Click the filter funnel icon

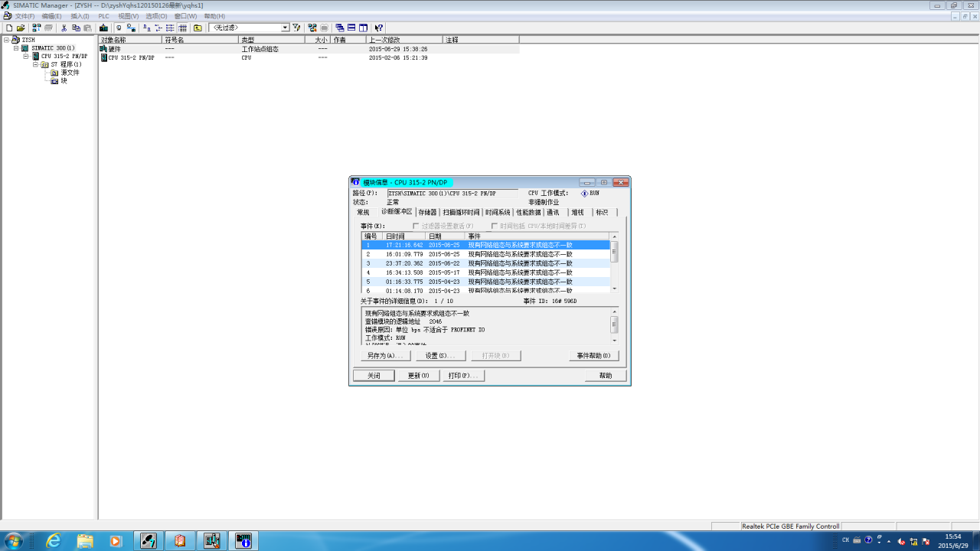[296, 28]
